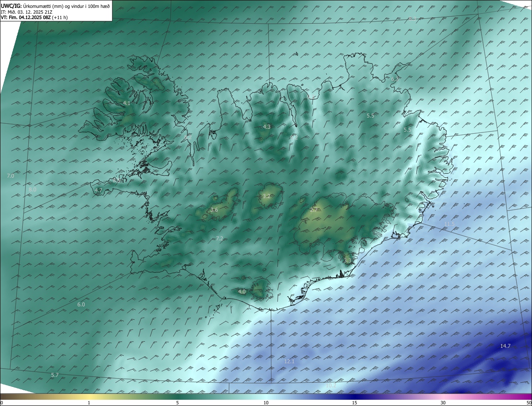
Task: Click the 6.2 value label in the northeast
Action: coord(395,79)
